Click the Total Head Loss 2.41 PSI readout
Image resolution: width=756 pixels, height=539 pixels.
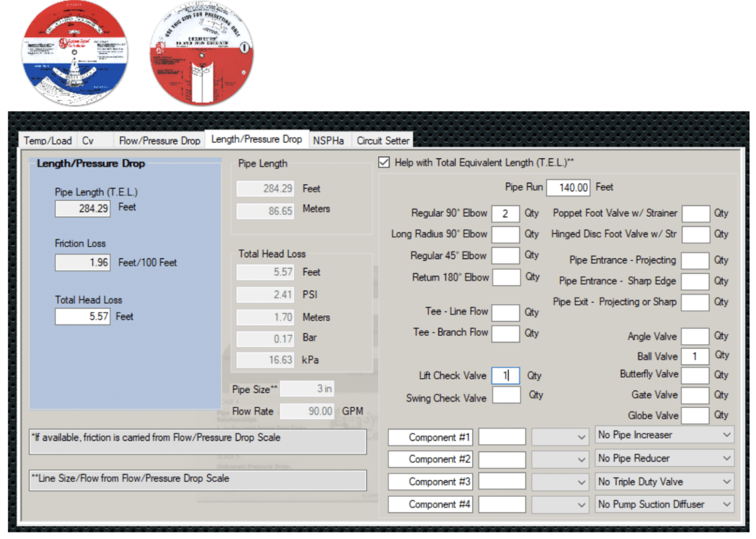pos(265,295)
